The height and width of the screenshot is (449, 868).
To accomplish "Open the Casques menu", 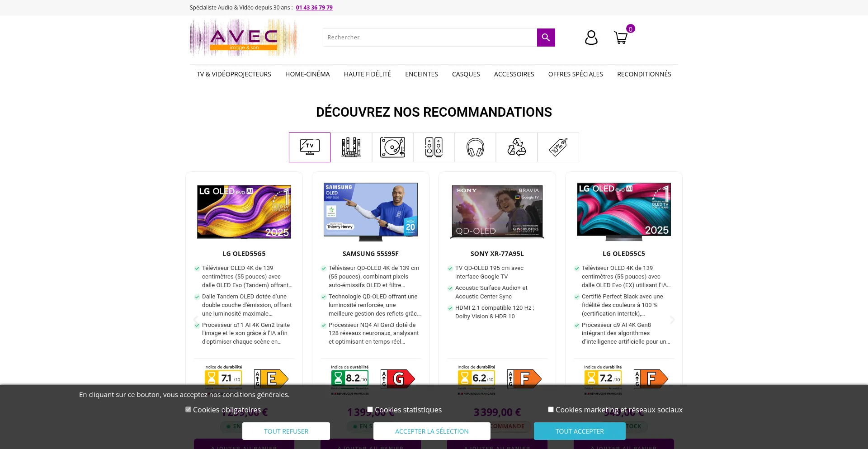I will (466, 74).
